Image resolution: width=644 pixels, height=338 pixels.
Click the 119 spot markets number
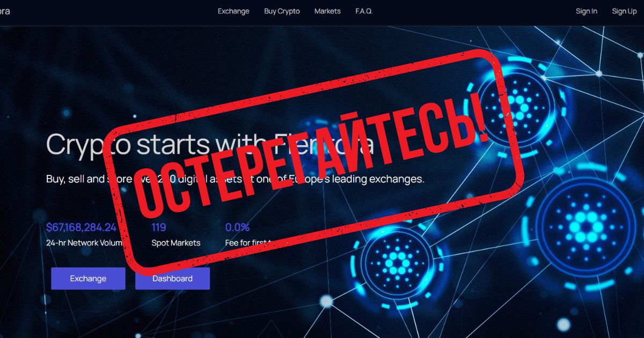(x=159, y=227)
